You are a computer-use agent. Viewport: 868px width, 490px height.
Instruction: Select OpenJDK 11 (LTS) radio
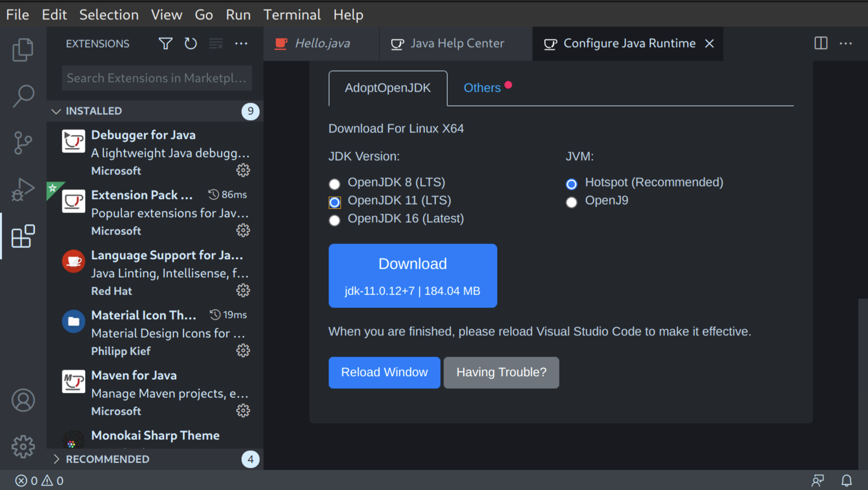334,202
